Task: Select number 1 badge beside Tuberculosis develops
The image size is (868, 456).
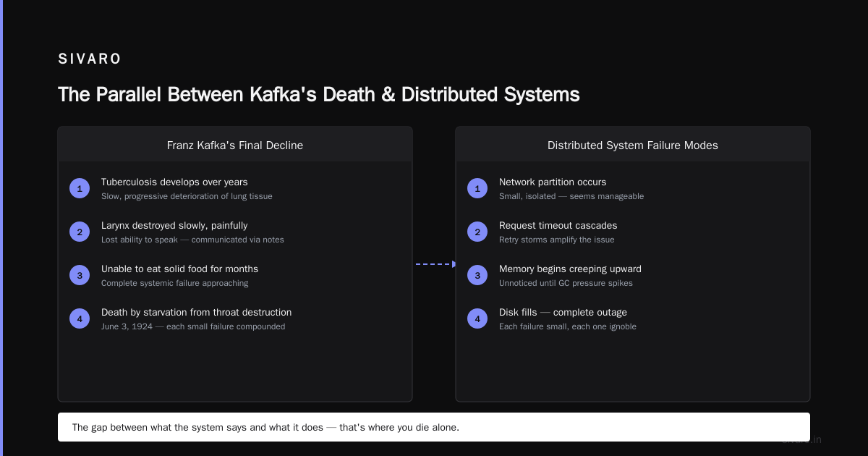Action: pyautogui.click(x=80, y=188)
